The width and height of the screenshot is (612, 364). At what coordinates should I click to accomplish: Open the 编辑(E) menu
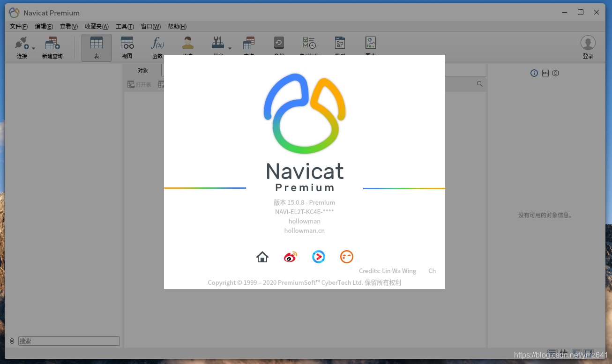tap(44, 27)
